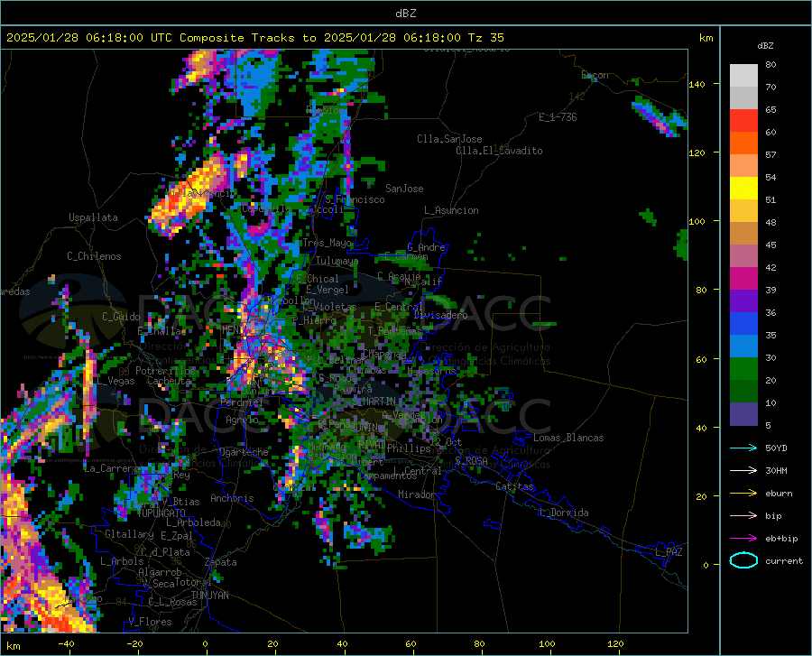The image size is (812, 656).
Task: Click the 'Divisadero' place label
Action: pos(440,315)
